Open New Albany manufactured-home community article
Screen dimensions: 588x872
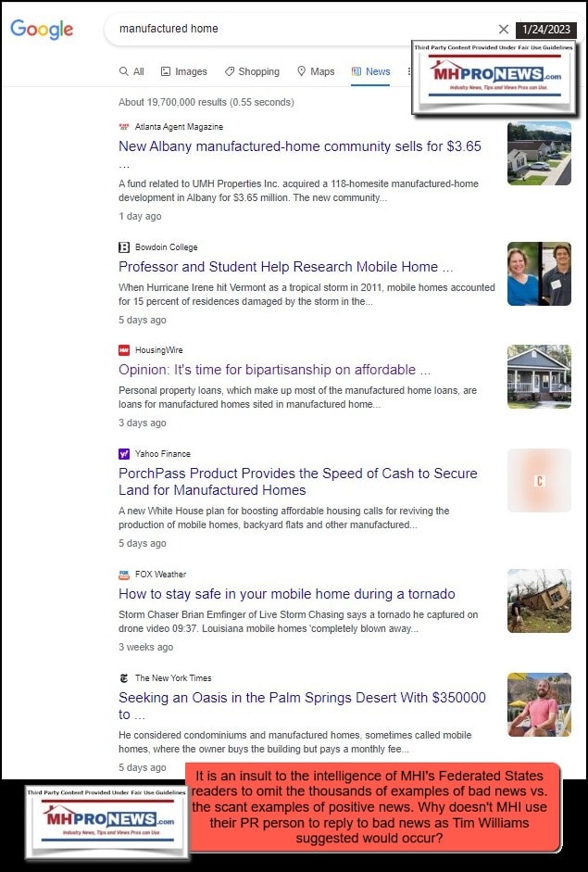click(x=300, y=154)
